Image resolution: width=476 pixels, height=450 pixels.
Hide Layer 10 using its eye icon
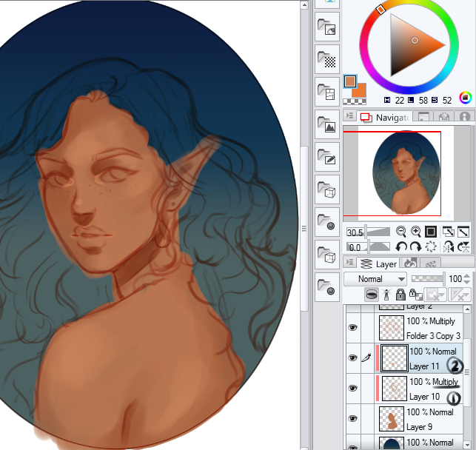point(352,388)
